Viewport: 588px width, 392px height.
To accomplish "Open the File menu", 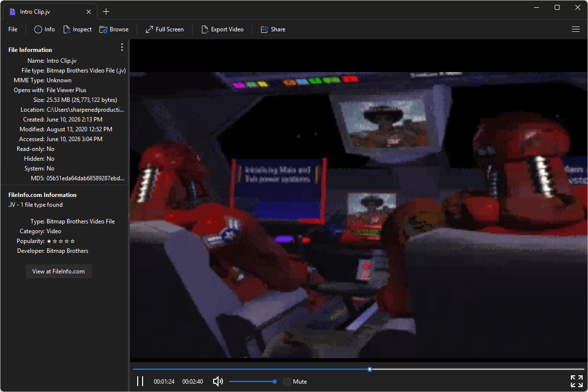I will point(13,29).
